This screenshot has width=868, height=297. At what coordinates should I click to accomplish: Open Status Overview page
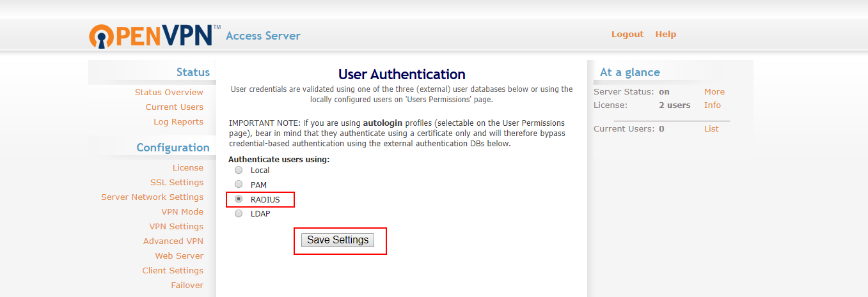click(x=169, y=93)
